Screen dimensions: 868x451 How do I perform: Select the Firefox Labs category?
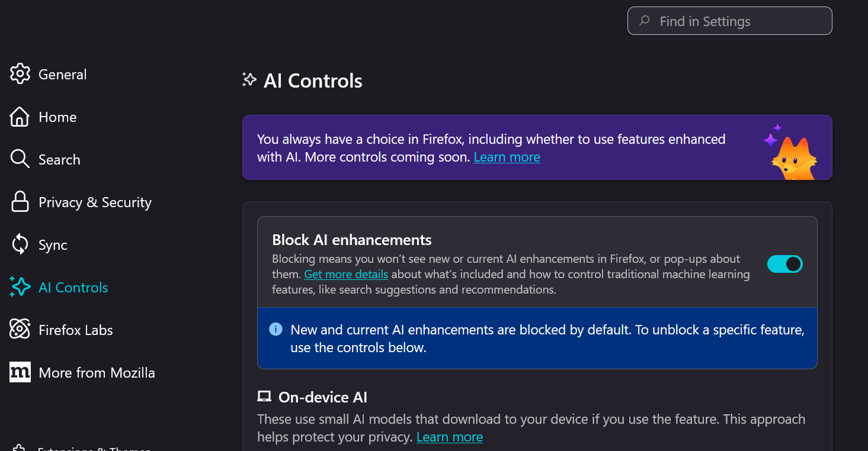pyautogui.click(x=75, y=330)
